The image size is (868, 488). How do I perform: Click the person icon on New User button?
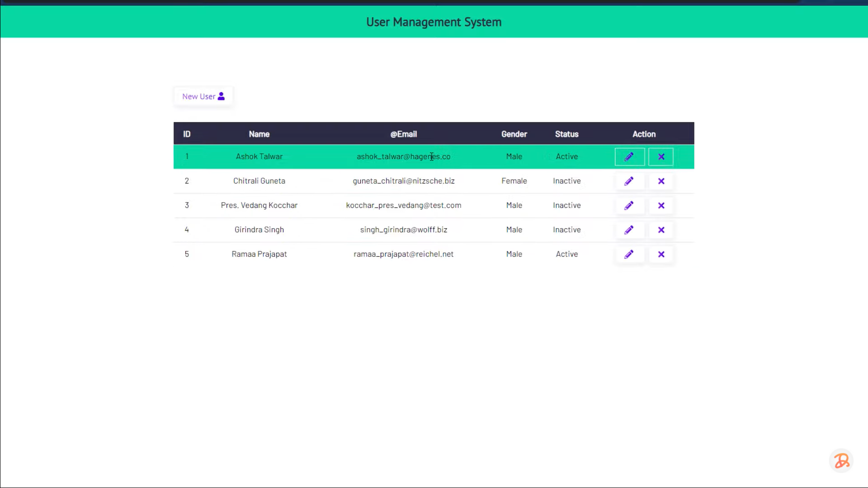point(221,96)
